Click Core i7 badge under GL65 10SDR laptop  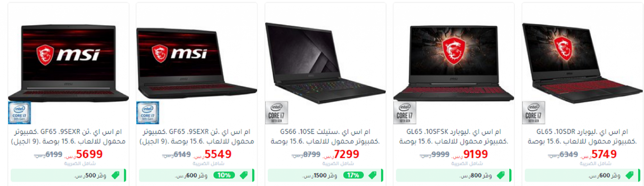[x=534, y=113]
